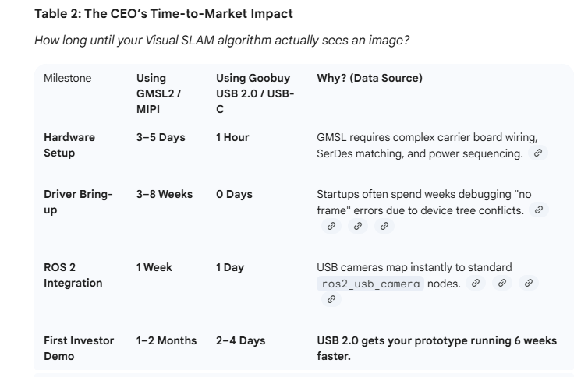Click the "Why? (Data Source)" column header
Screen dimensions: 588x377
(368, 78)
